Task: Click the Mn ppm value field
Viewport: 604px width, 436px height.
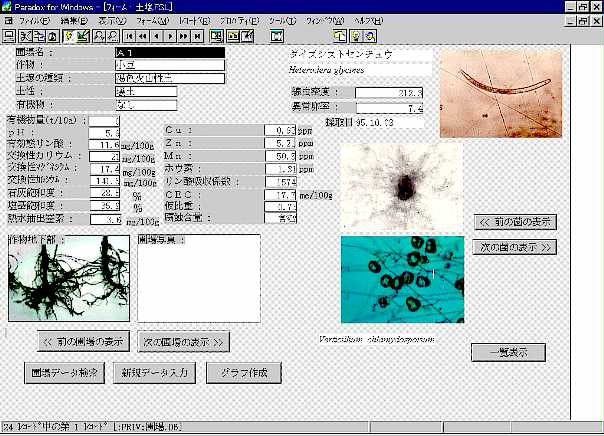Action: pos(280,156)
